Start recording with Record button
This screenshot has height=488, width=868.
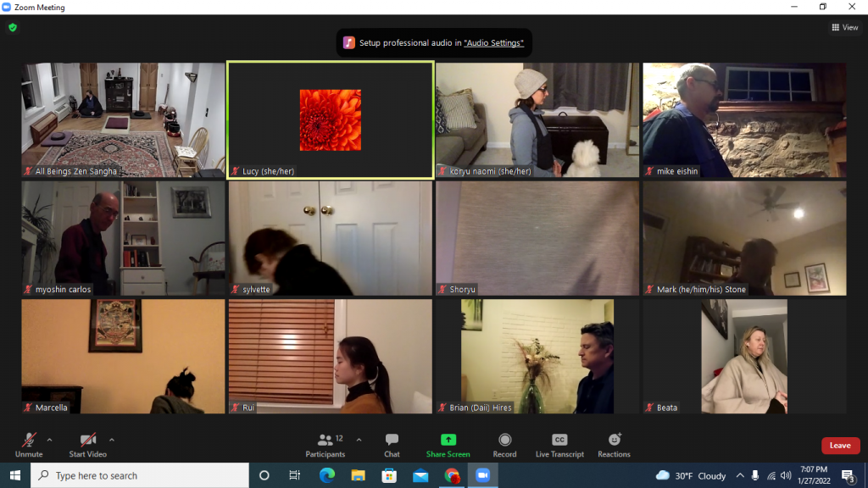[x=504, y=446]
